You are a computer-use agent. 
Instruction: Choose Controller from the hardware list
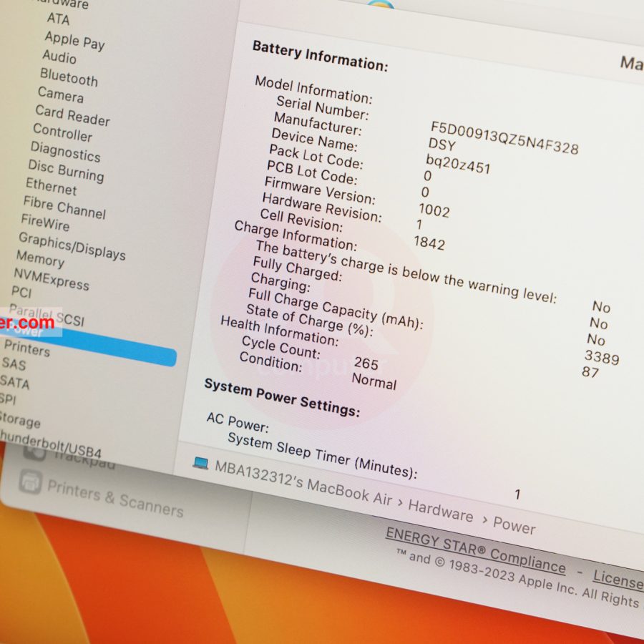[63, 132]
